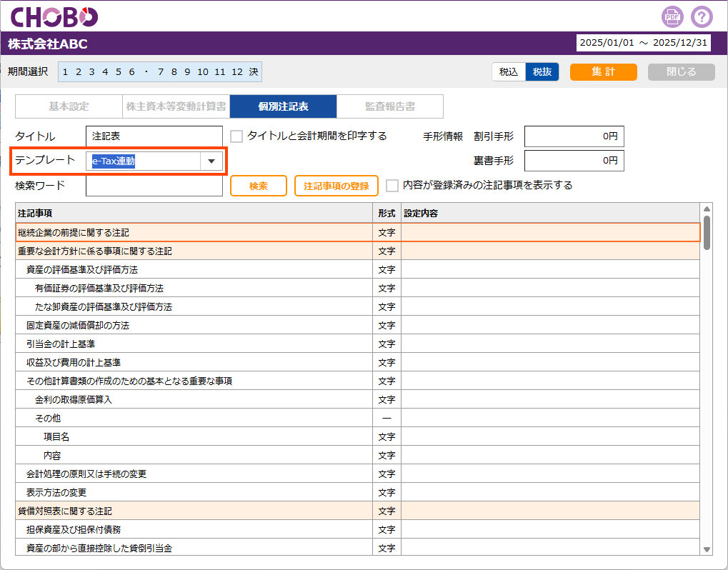Image resolution: width=728 pixels, height=570 pixels.
Task: Click the 割引手形 amount field
Action: (x=574, y=136)
